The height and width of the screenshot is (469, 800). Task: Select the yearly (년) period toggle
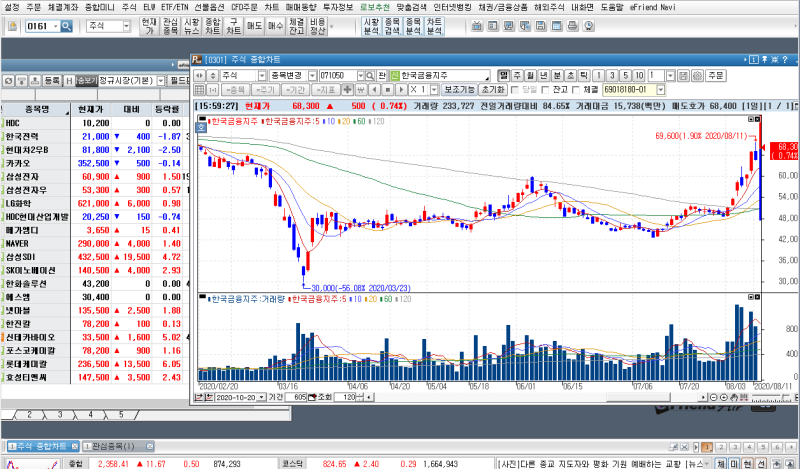tap(544, 76)
